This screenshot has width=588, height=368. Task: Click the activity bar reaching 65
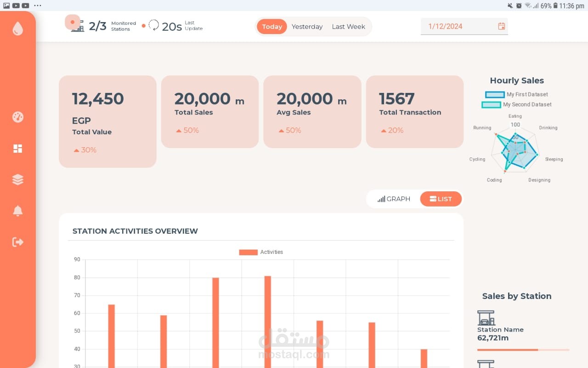click(x=111, y=336)
